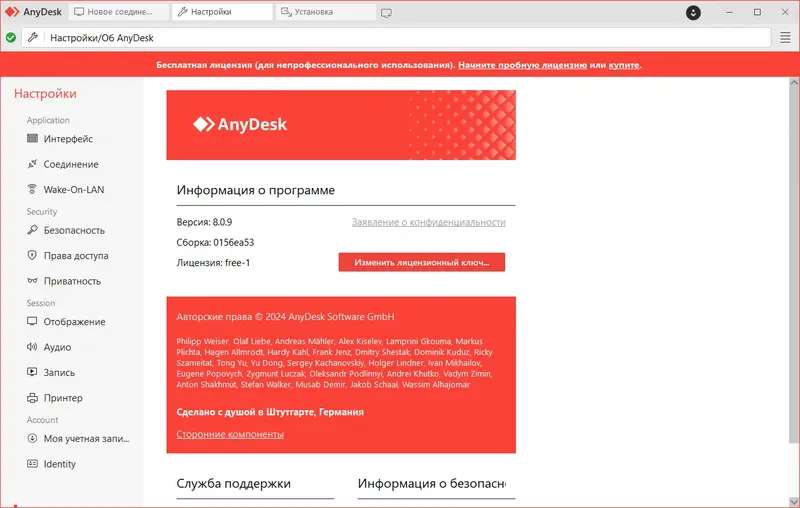
Task: Open Wake-On-LAN icon in sidebar
Action: [x=32, y=189]
